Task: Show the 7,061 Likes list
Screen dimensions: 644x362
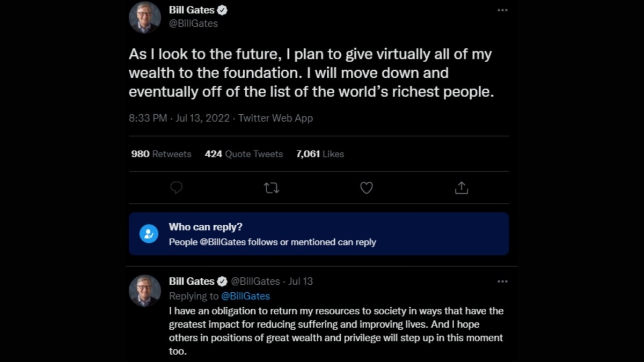Action: [320, 154]
